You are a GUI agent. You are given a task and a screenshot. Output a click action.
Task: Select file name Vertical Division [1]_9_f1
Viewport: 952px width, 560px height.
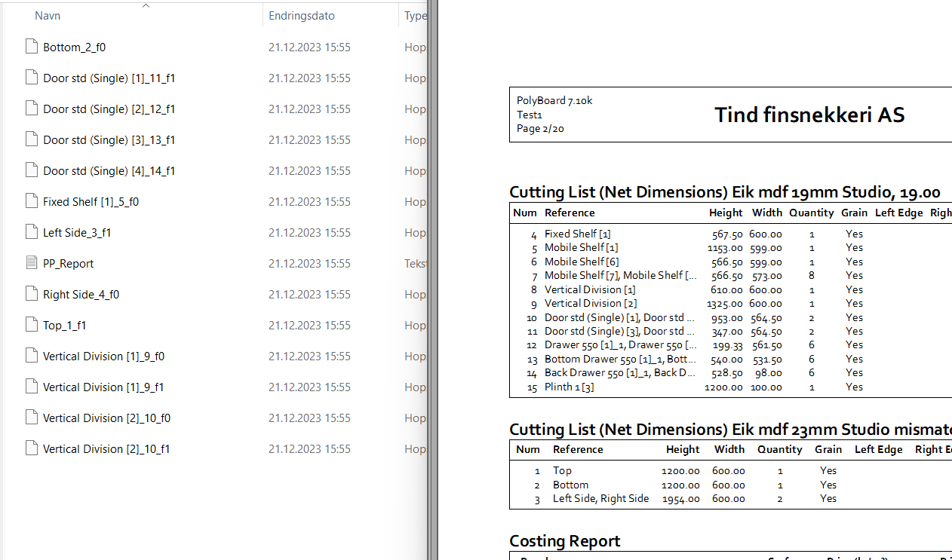click(104, 387)
